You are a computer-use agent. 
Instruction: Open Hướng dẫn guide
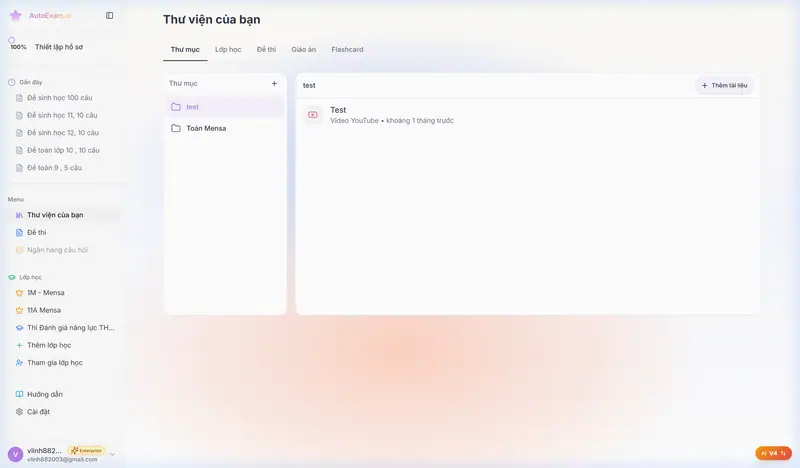pos(45,394)
